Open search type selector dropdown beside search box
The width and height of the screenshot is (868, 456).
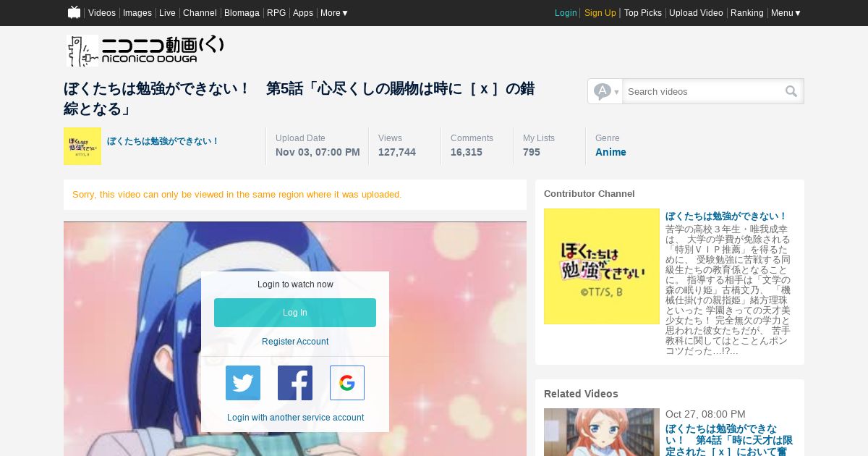click(x=605, y=91)
